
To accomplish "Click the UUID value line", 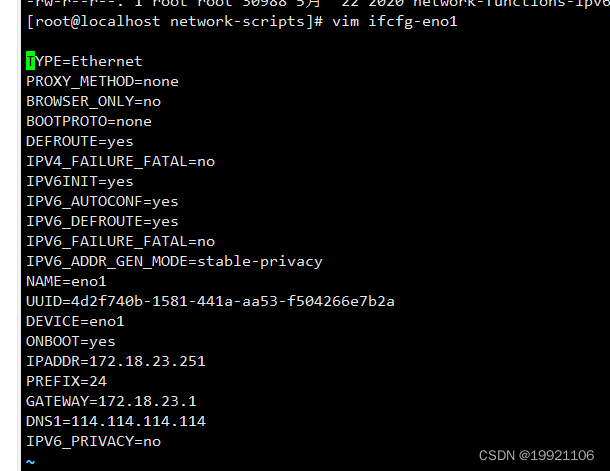I will [210, 301].
